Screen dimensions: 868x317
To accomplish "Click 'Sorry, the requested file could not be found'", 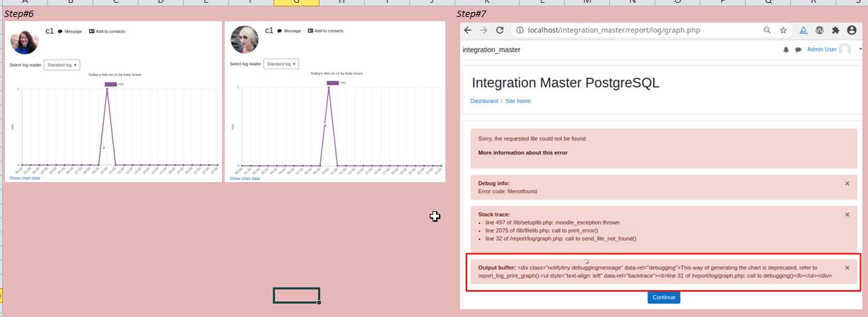I will [532, 138].
